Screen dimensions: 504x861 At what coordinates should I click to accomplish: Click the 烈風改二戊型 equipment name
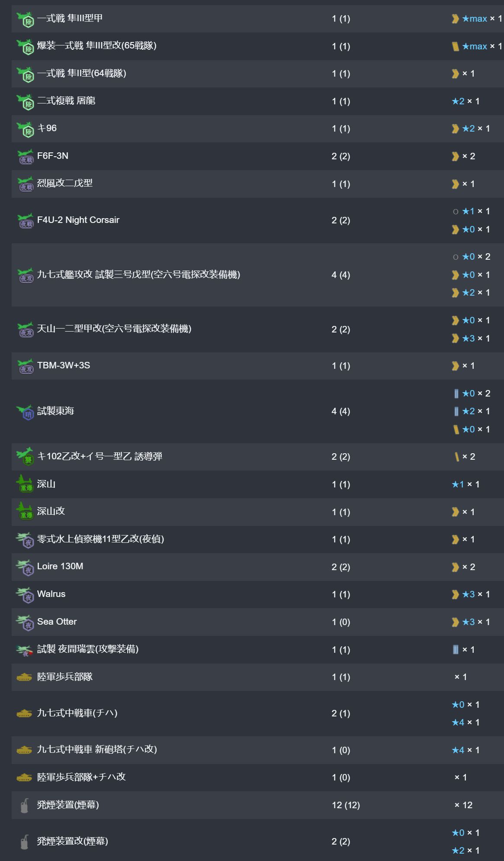pos(65,183)
